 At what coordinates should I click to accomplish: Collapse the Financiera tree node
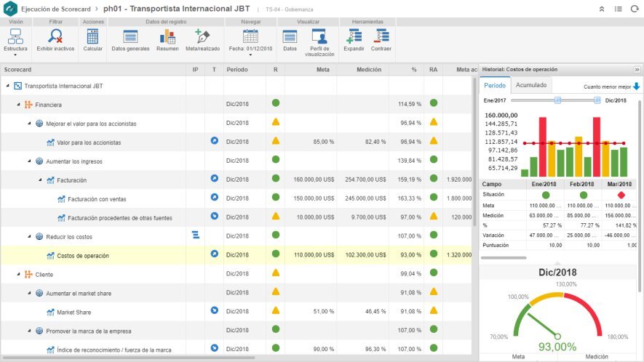(x=18, y=105)
